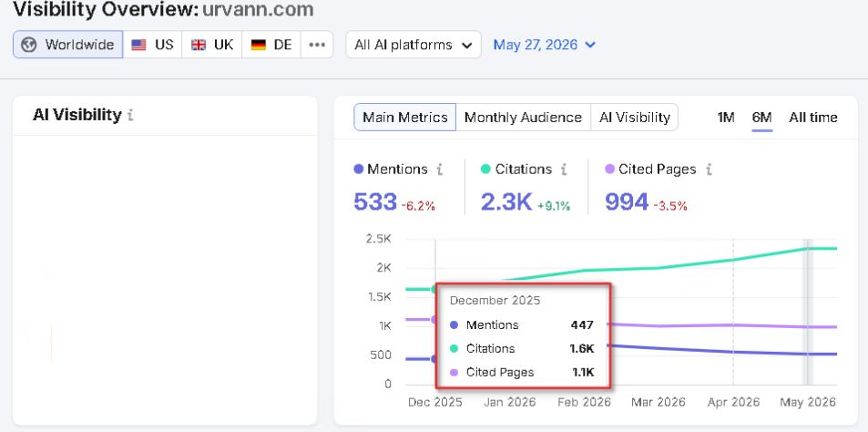Click the 1.1K Cited Pages tooltip value
Image resolution: width=868 pixels, height=432 pixels.
[583, 373]
